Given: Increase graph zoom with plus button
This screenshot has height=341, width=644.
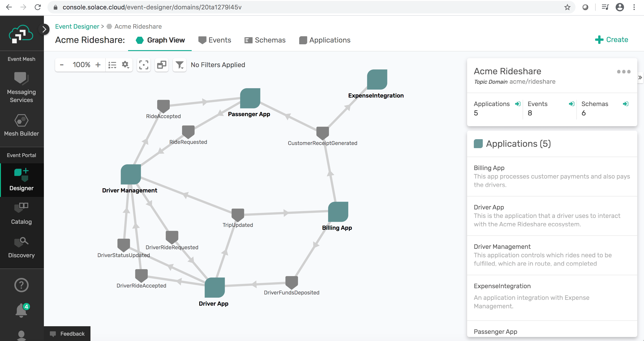Looking at the screenshot, I should 98,65.
